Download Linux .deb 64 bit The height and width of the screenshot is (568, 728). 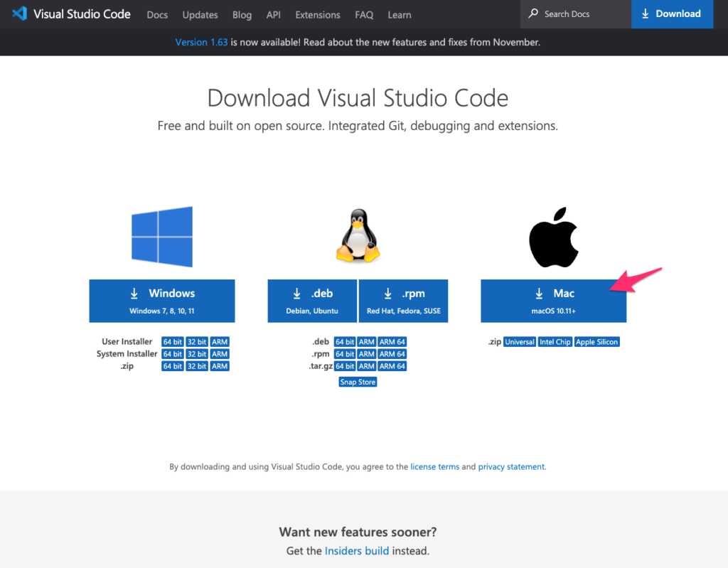[x=345, y=342]
